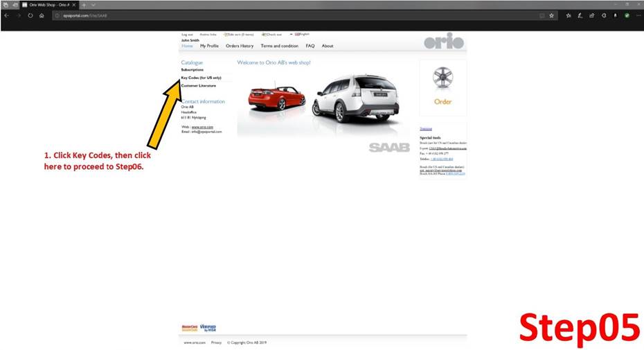Viewport: 644px width, 350px height.
Task: Click the John Smith user name
Action: (x=190, y=40)
